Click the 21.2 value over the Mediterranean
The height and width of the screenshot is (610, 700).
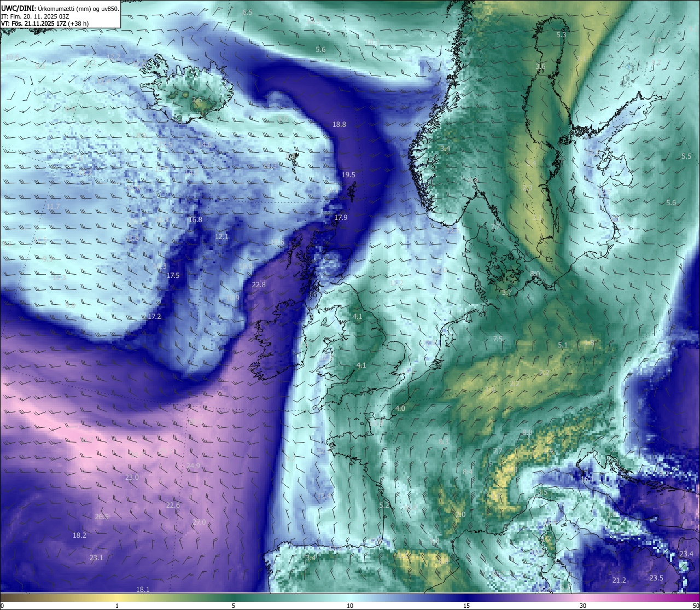pos(619,580)
